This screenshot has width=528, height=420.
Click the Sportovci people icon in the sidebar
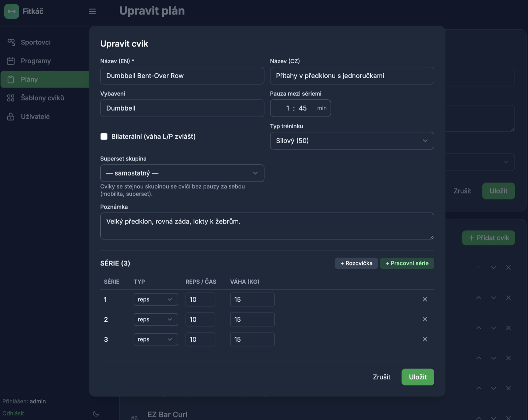point(11,42)
